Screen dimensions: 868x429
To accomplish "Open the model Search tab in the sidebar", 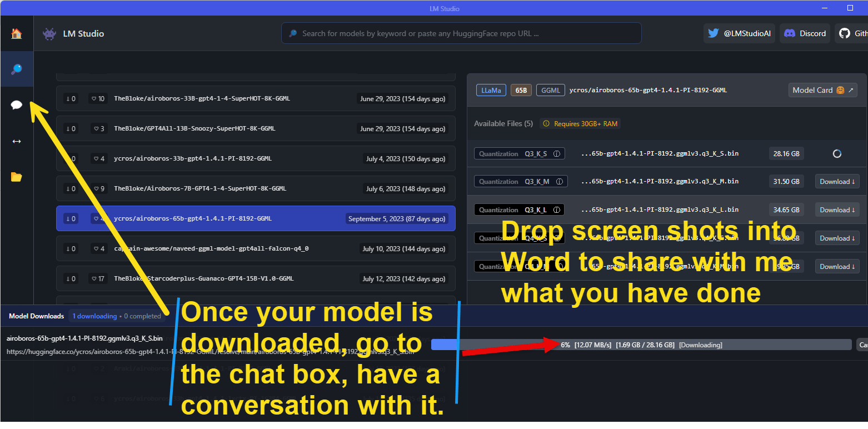I will point(17,69).
